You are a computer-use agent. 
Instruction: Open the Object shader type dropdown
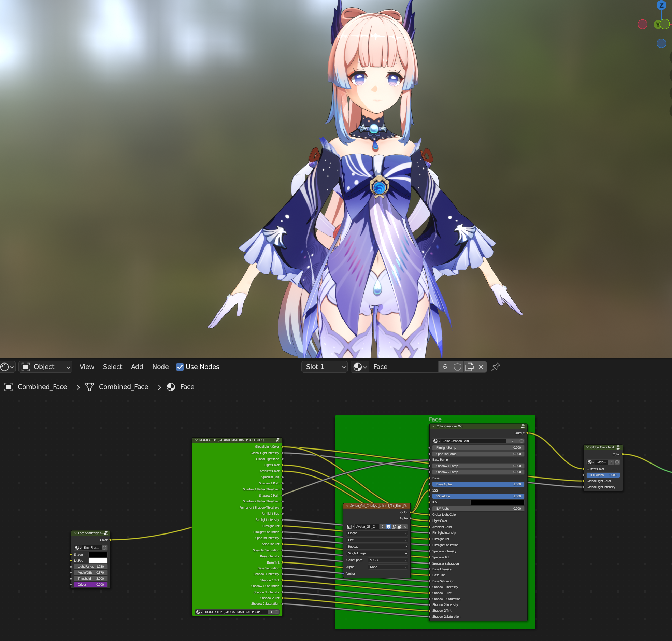(x=45, y=367)
